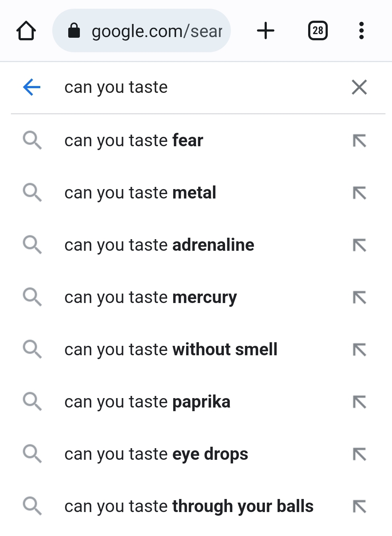This screenshot has height=536, width=392.
Task: Insert 'paprika' suggestion using its arrow icon
Action: (359, 402)
